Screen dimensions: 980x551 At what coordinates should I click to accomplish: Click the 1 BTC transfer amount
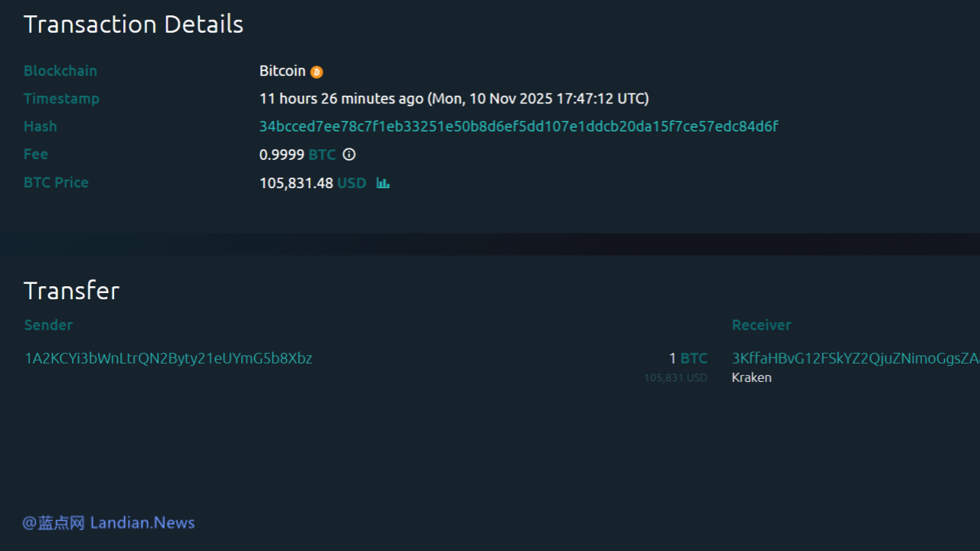[x=688, y=358]
